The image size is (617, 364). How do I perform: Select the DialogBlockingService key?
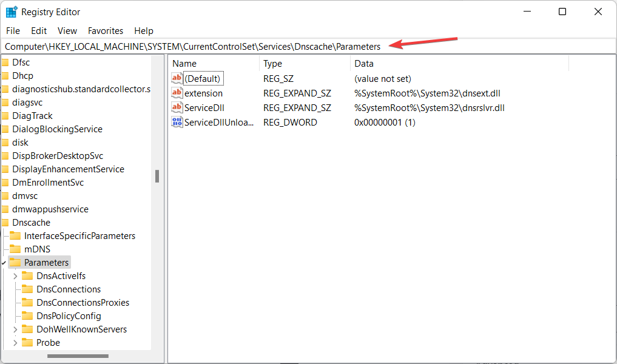[57, 129]
